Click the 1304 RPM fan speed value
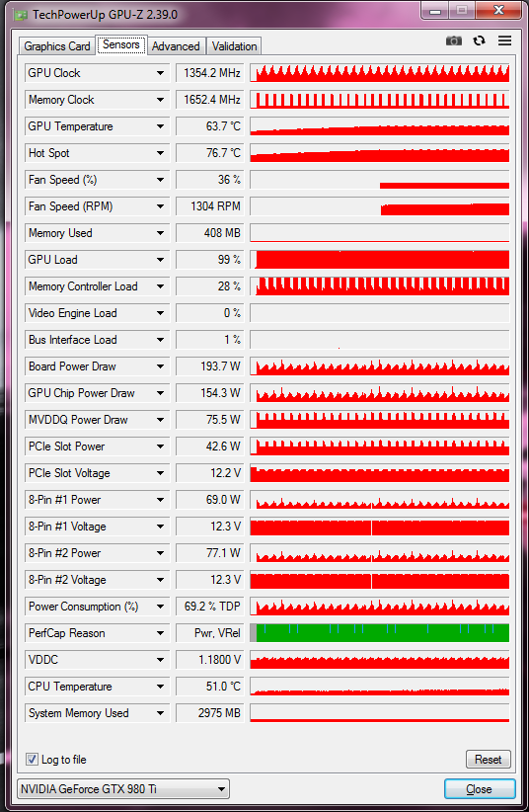This screenshot has height=812, width=529. tap(209, 206)
